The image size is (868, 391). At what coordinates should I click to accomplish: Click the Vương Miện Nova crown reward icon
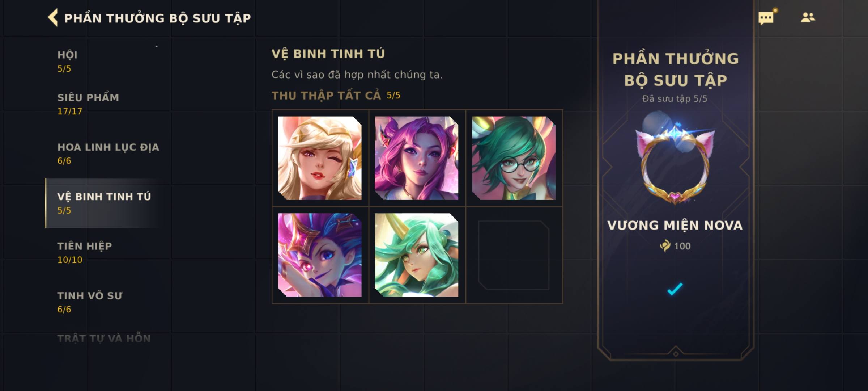click(675, 164)
